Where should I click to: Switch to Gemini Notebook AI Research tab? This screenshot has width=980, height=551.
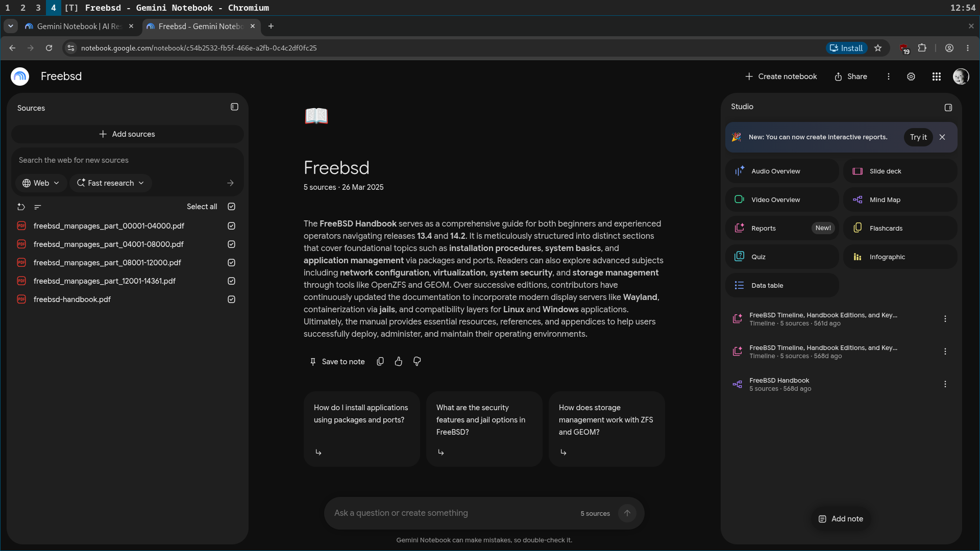point(79,27)
